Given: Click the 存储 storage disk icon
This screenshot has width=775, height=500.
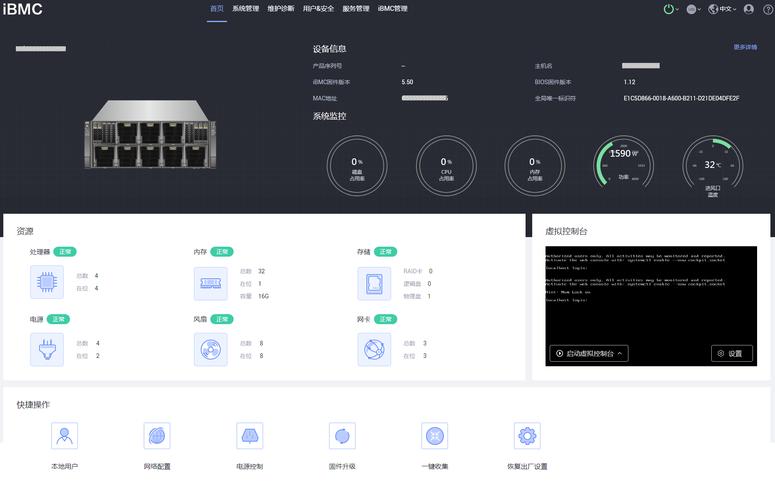Looking at the screenshot, I should coord(374,283).
